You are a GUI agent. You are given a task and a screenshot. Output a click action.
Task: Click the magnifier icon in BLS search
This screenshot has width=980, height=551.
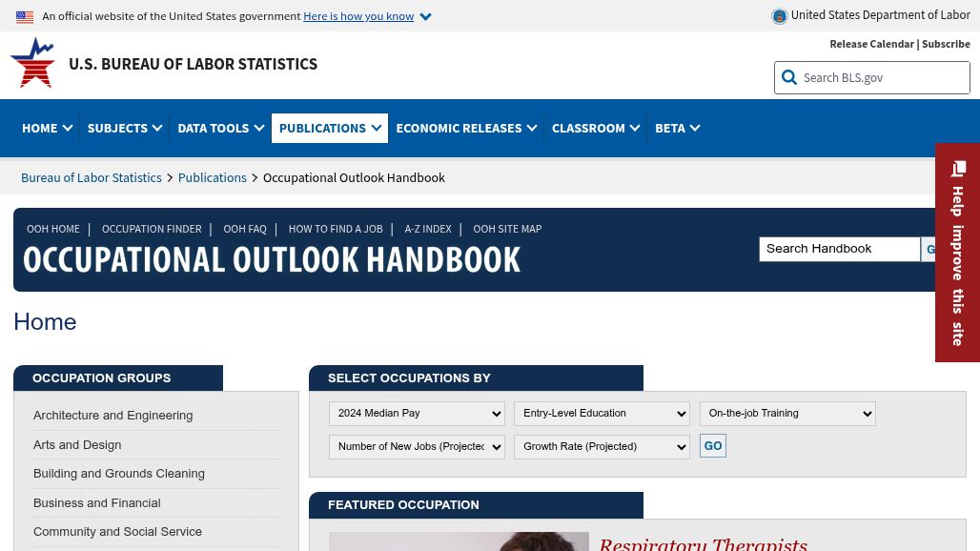[x=789, y=77]
